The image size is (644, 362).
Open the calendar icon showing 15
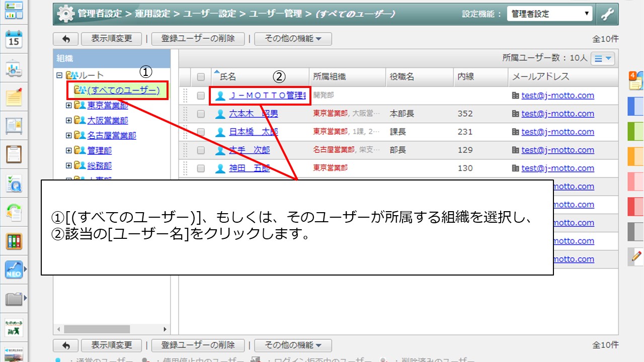(x=14, y=39)
